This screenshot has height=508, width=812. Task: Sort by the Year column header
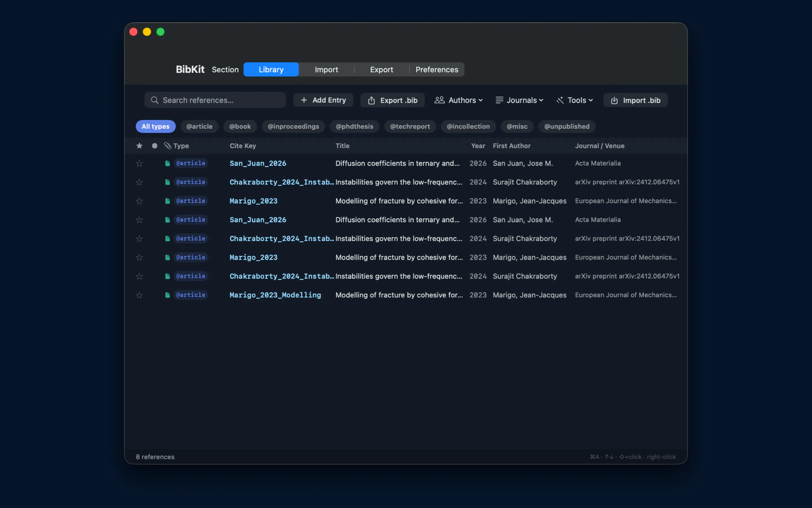pos(478,146)
